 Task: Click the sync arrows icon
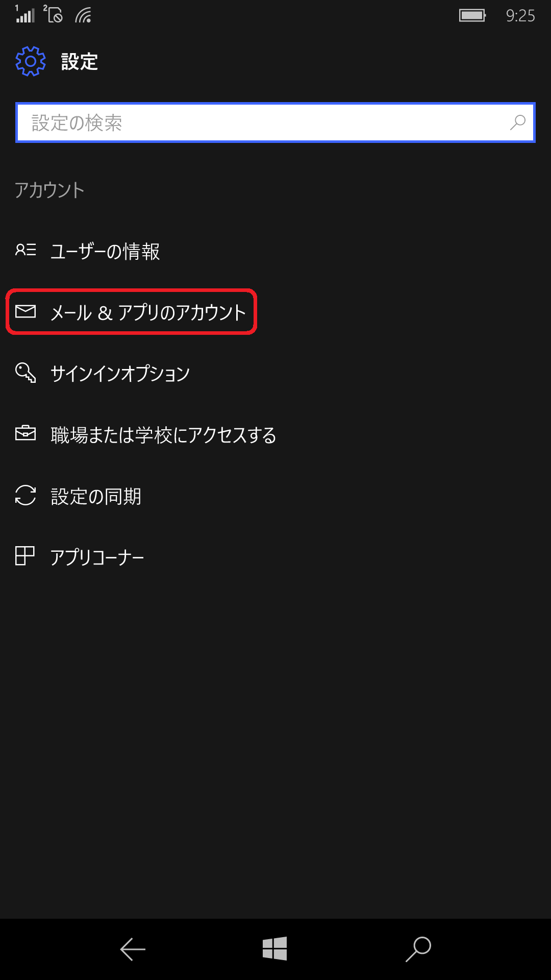coord(26,495)
